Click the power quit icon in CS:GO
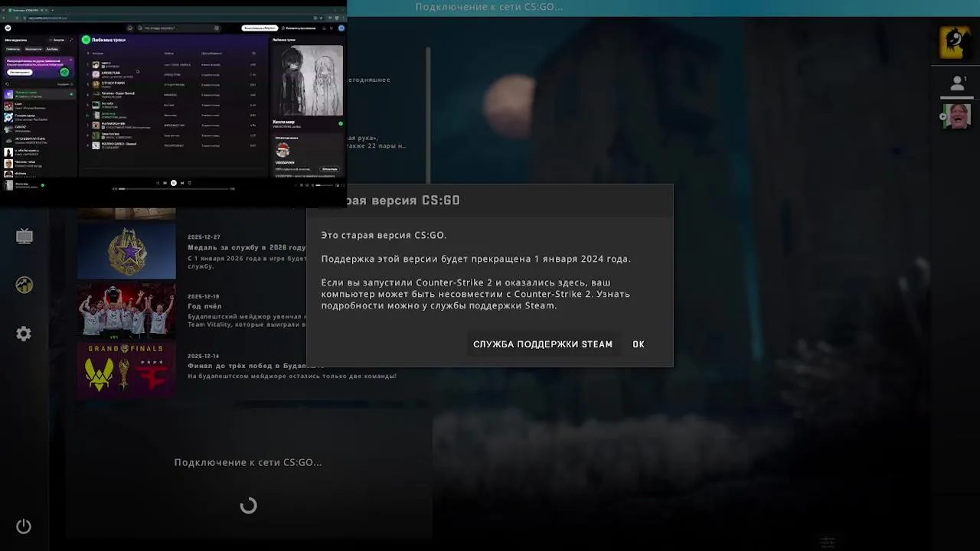Image resolution: width=980 pixels, height=551 pixels. click(24, 526)
